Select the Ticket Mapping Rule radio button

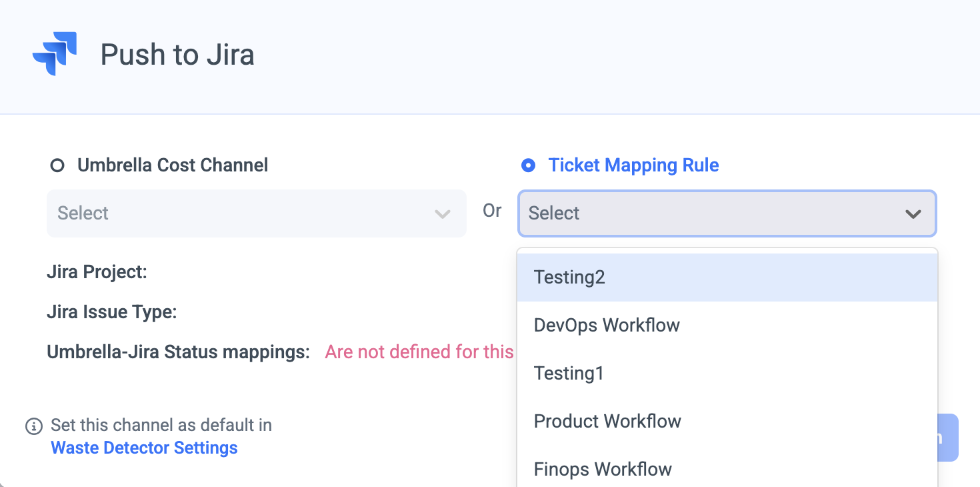(528, 165)
